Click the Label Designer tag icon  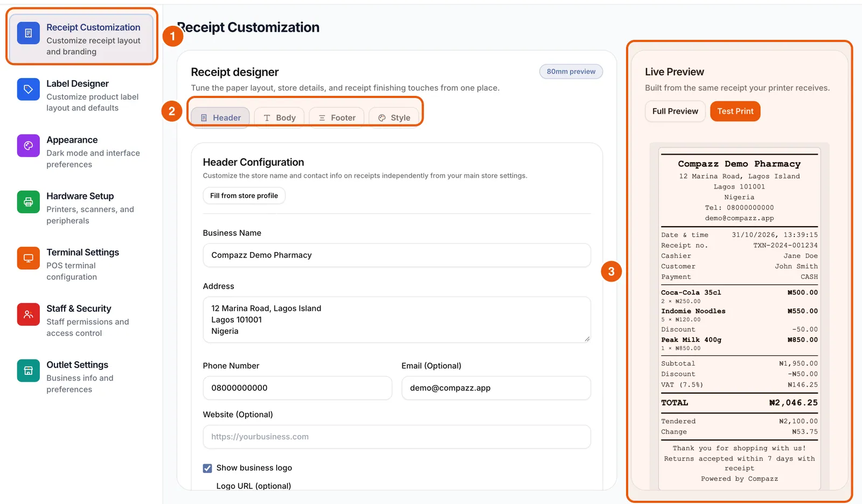coord(29,89)
